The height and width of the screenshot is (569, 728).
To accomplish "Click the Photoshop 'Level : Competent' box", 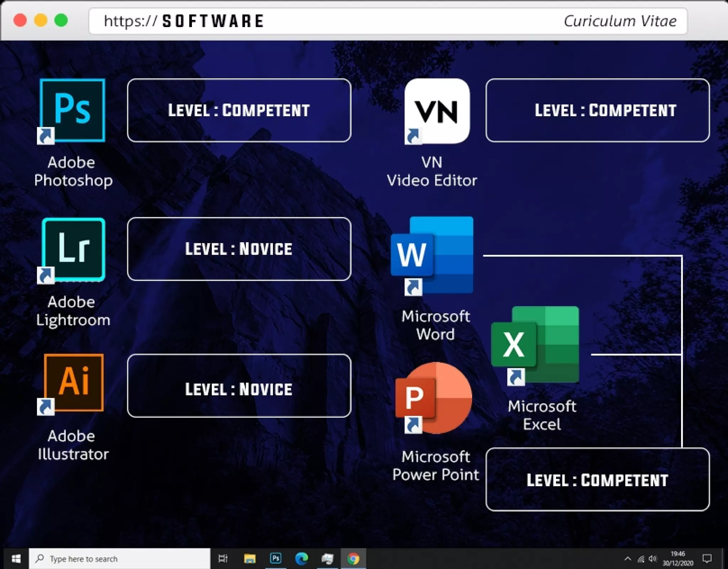I will (239, 110).
